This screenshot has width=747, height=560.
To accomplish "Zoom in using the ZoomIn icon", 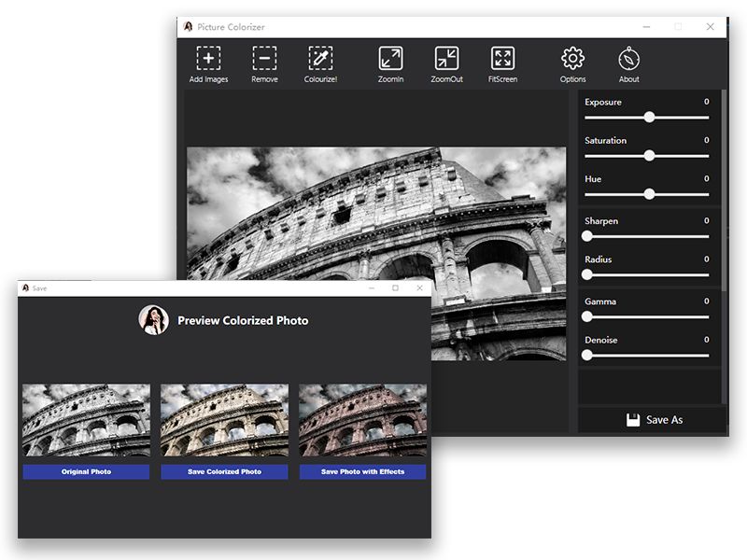I will pos(389,58).
